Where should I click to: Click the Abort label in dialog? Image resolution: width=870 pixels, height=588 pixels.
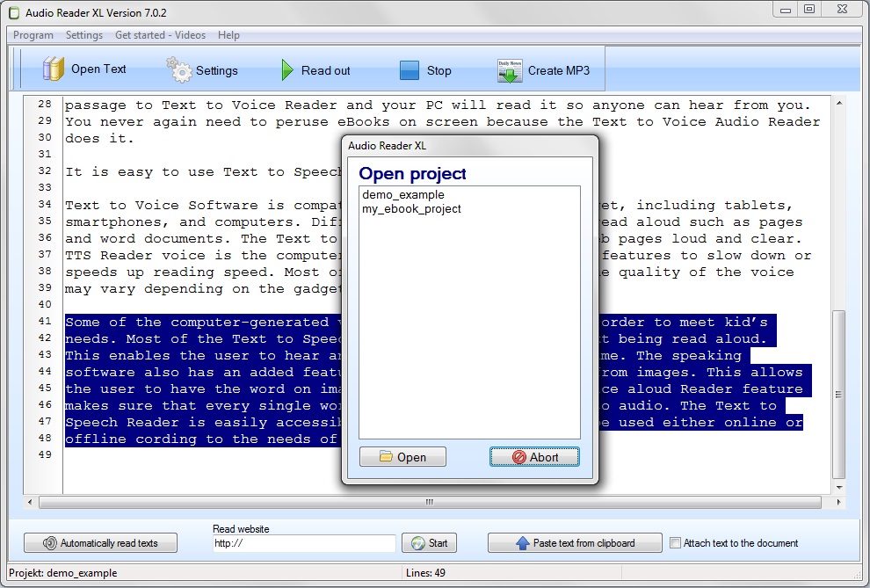[x=544, y=457]
